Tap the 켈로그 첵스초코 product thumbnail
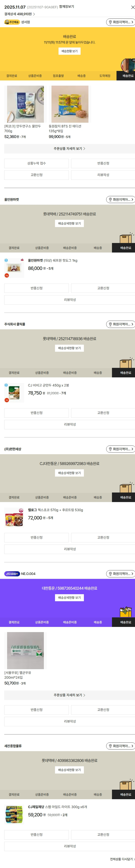This screenshot has height=868, width=135. tap(14, 518)
